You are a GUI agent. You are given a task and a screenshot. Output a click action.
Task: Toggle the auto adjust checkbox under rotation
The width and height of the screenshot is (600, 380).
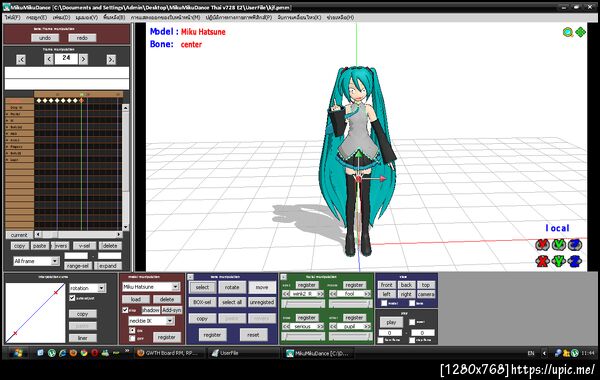coord(72,298)
